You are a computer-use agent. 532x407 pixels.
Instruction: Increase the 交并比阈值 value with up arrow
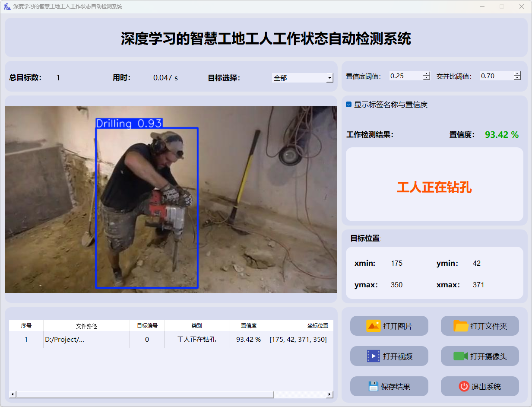tap(517, 73)
